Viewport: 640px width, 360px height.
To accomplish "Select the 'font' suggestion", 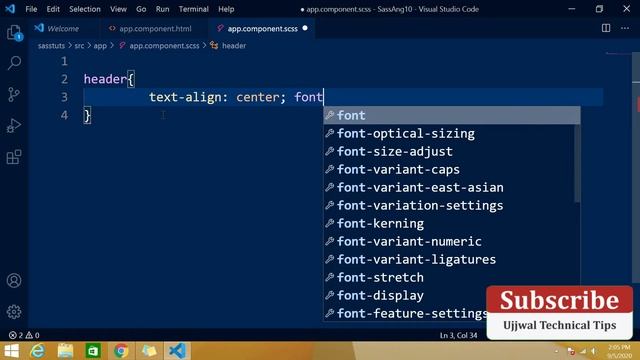I will click(x=452, y=116).
